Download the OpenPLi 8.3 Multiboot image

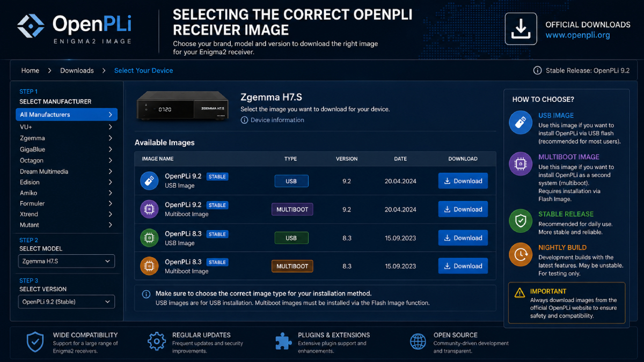click(463, 266)
